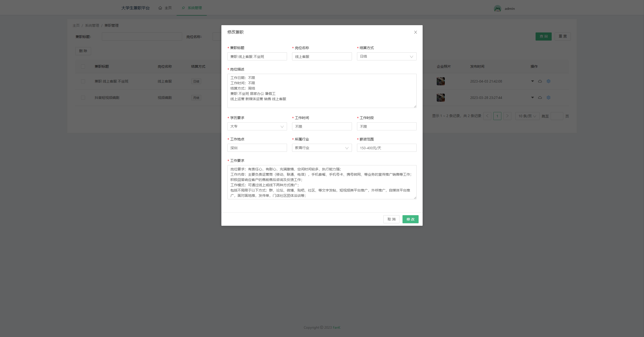
Task: Go to previous page in pagination
Action: 487,116
